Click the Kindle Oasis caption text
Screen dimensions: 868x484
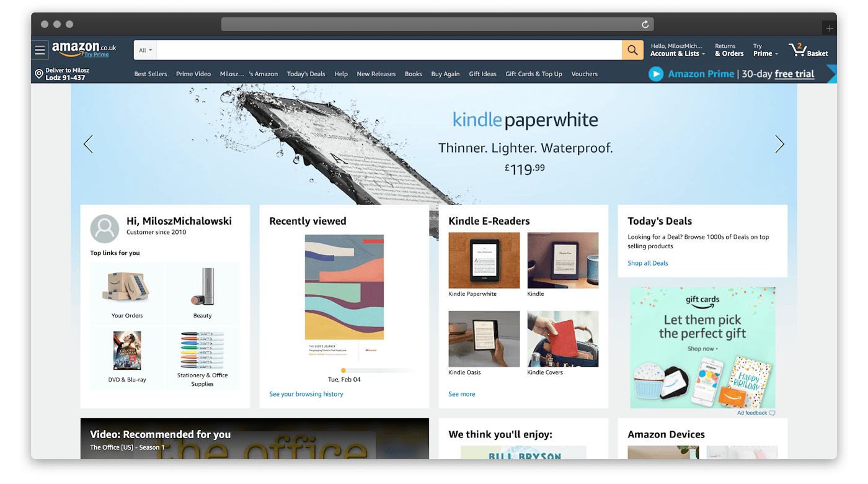point(464,372)
